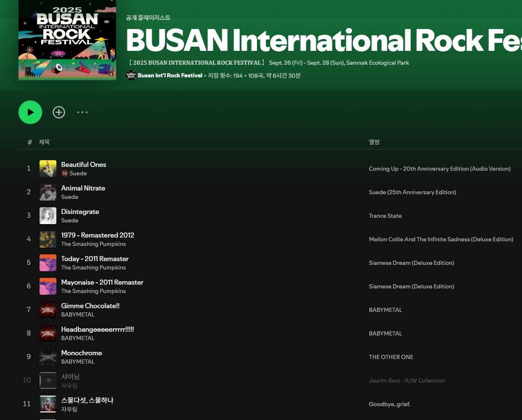Click the Gimme Chocolate!! album thumbnail
The width and height of the screenshot is (522, 420).
48,310
